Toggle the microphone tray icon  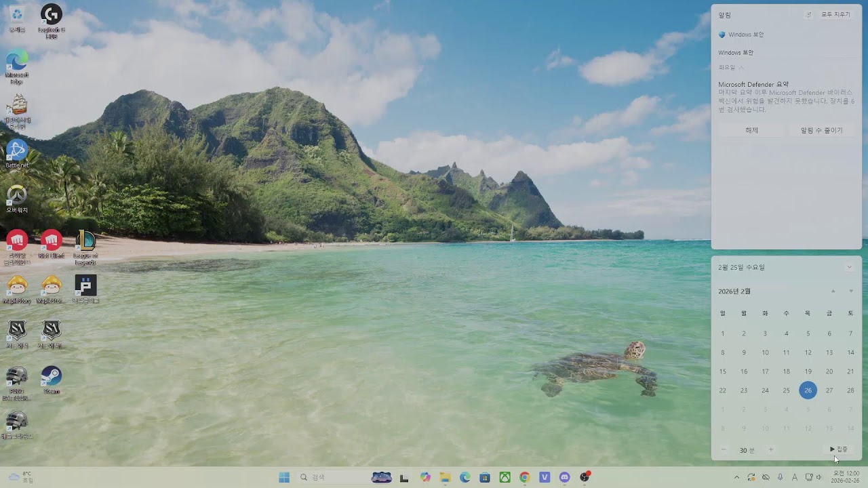click(780, 477)
